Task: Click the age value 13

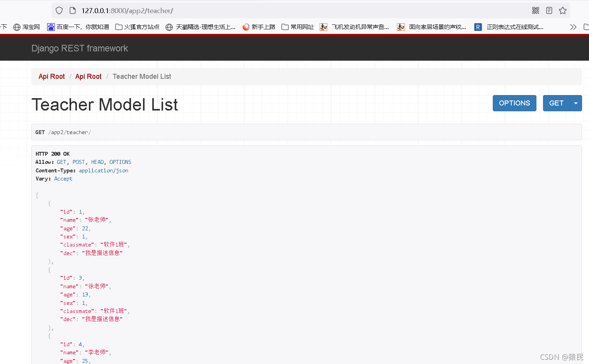Action: tap(85, 294)
